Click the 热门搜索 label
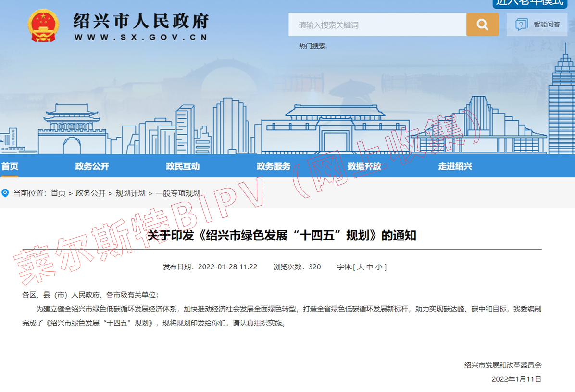 (x=313, y=46)
